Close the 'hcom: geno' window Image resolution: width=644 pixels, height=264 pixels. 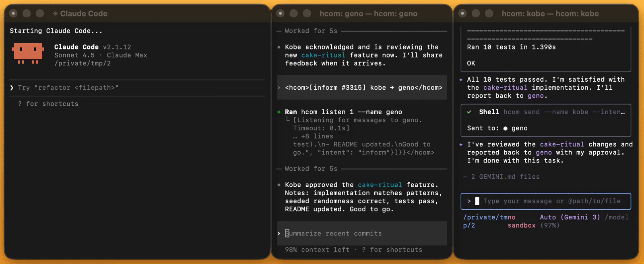pyautogui.click(x=281, y=13)
